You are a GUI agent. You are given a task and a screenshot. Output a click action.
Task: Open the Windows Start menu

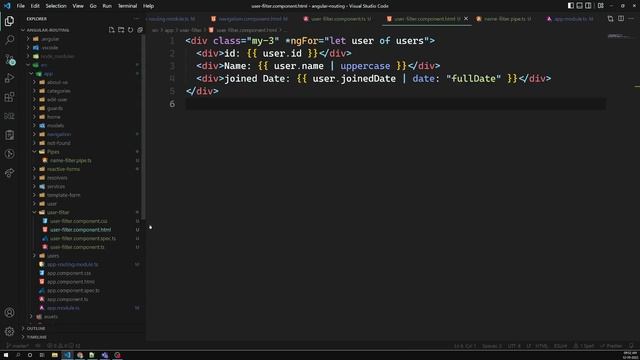(6, 355)
